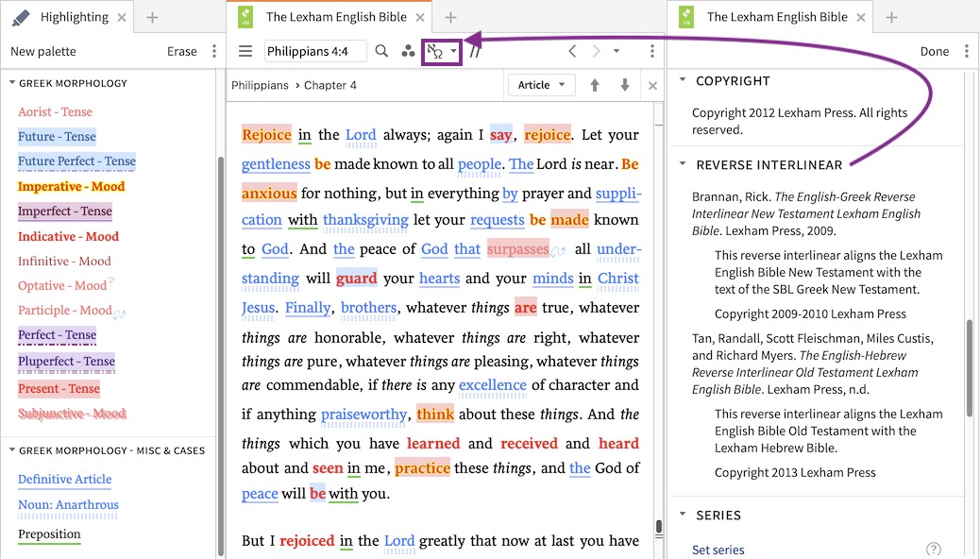Select the Indicative - Mood highlight style
Image resolution: width=980 pixels, height=559 pixels.
[68, 236]
